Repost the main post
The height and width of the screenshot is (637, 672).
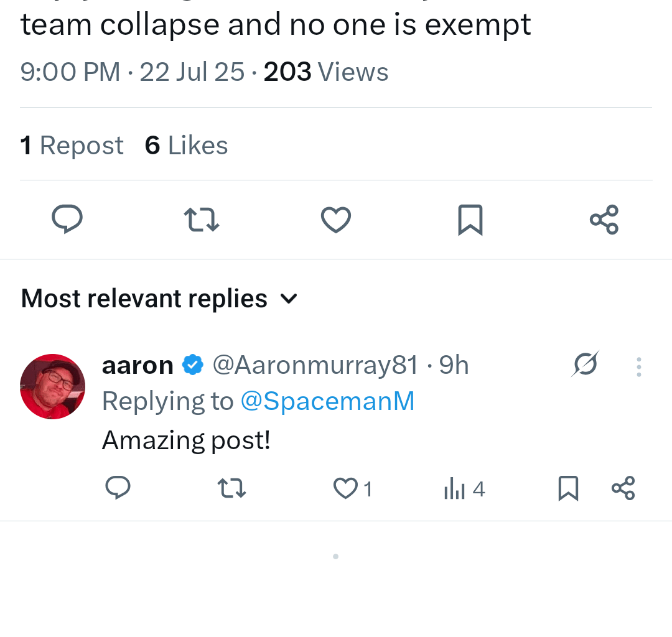point(201,219)
